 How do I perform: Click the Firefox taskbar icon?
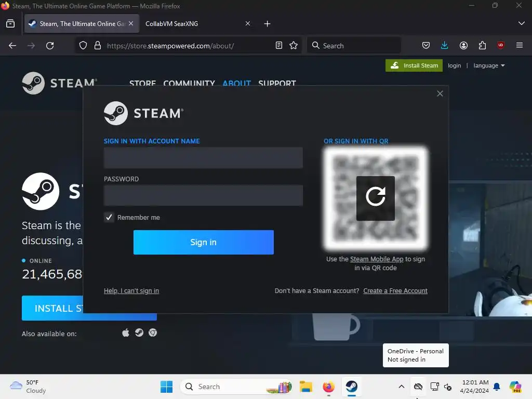(x=328, y=387)
